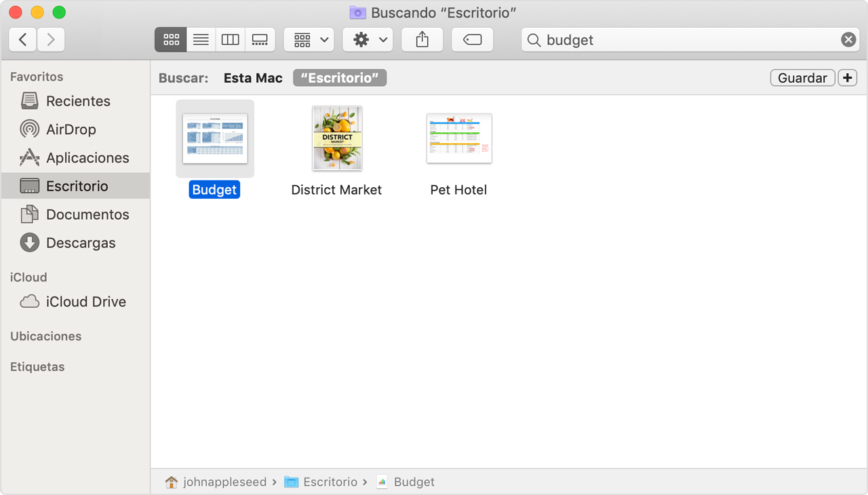This screenshot has width=868, height=495.
Task: Expand the Etiquetas sidebar section
Action: pos(37,366)
